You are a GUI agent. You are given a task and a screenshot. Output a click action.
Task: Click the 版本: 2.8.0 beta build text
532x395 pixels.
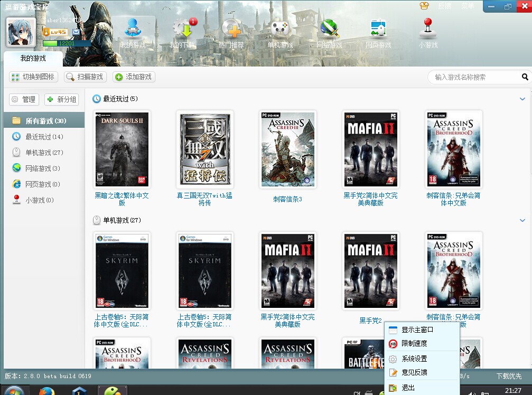click(x=48, y=376)
